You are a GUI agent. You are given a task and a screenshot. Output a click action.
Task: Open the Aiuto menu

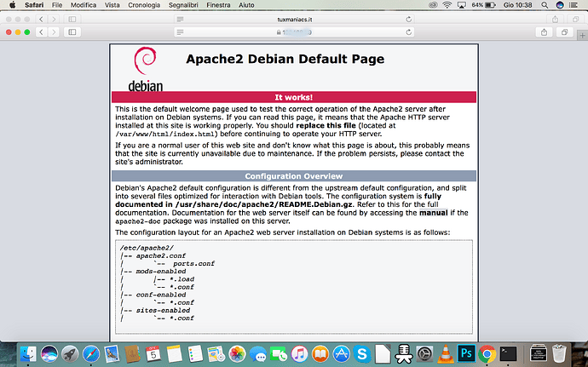(246, 5)
